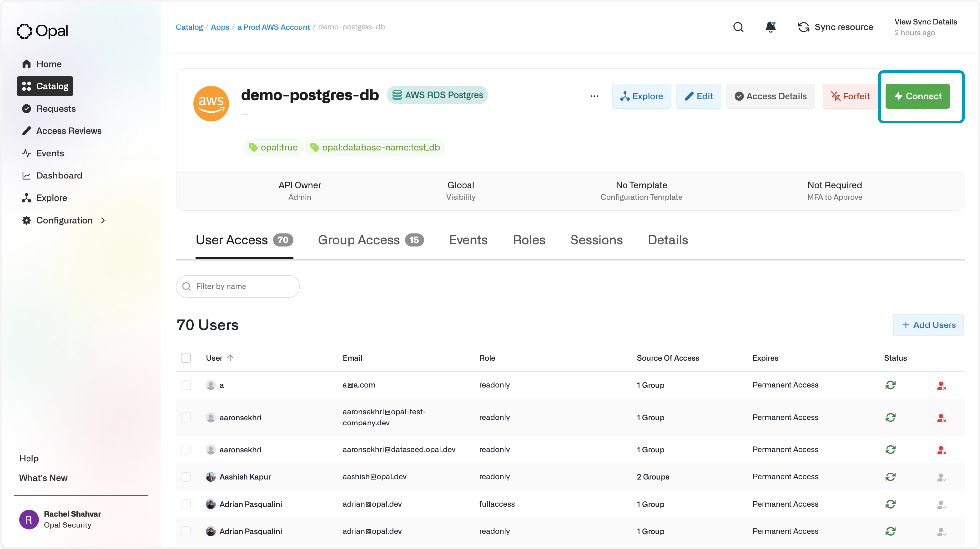The width and height of the screenshot is (980, 549).
Task: Click the AWS resource logo
Action: 211,103
